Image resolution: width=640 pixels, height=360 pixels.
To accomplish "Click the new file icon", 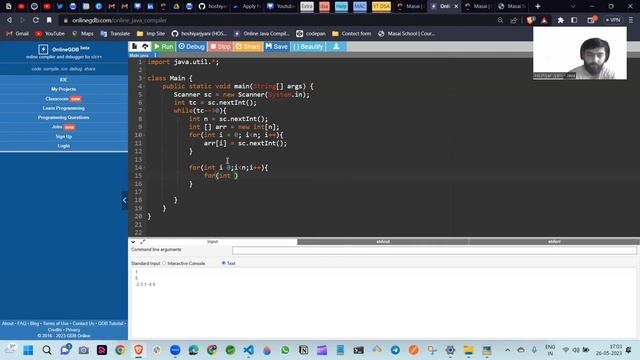I will coord(134,47).
